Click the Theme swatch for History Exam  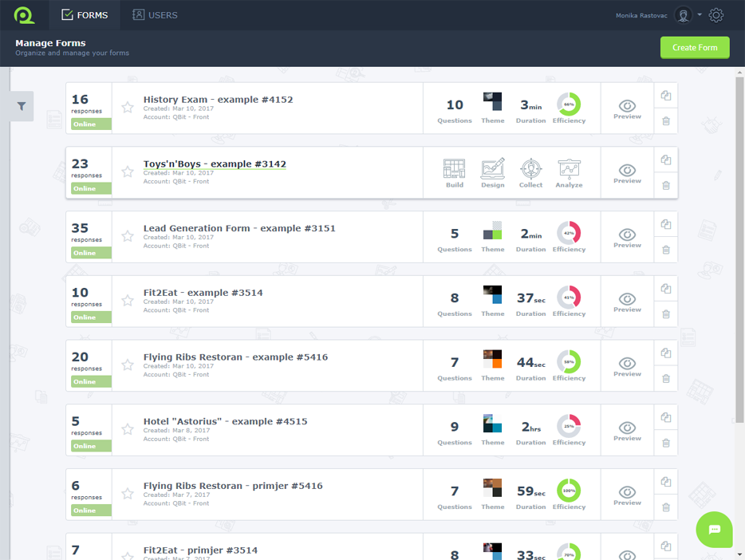[492, 102]
